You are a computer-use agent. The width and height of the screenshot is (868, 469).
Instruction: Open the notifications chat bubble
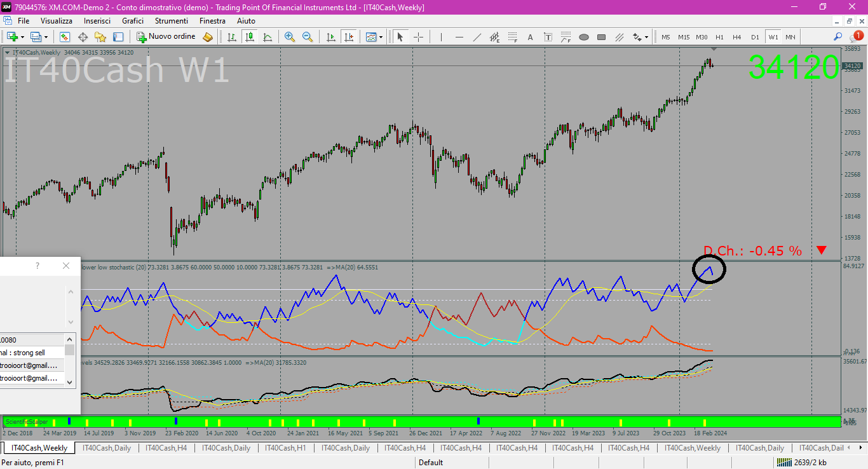click(855, 37)
